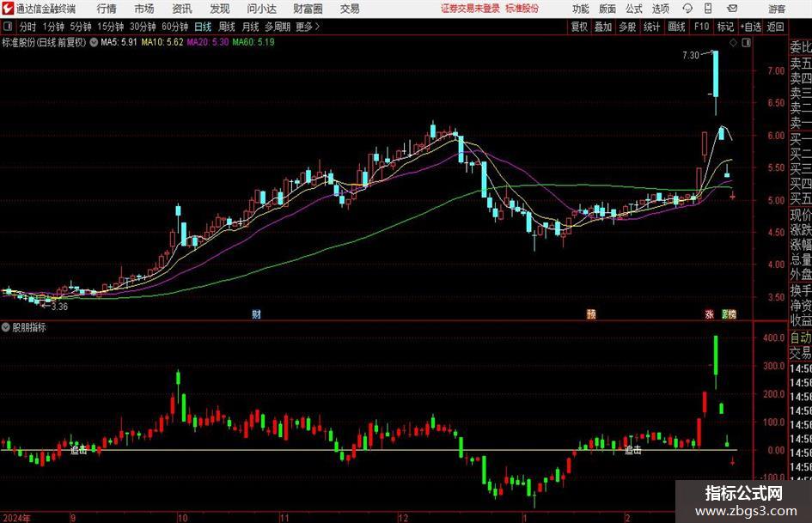Switch to 5分钟 period

(x=81, y=27)
